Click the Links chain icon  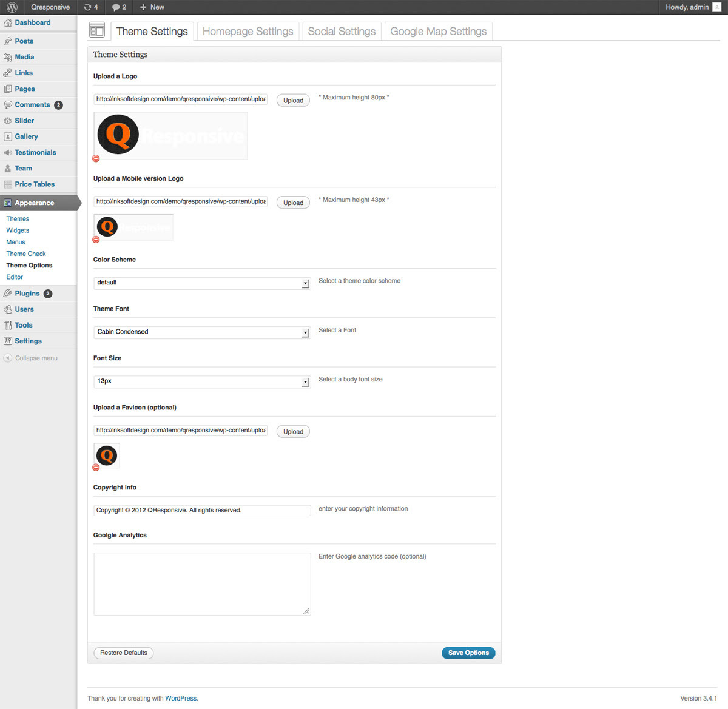[x=8, y=73]
